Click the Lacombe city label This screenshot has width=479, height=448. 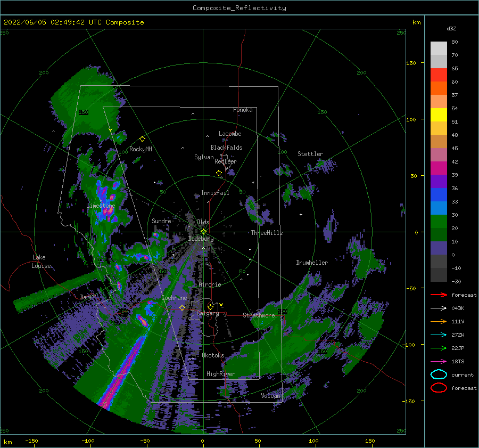[x=230, y=134]
